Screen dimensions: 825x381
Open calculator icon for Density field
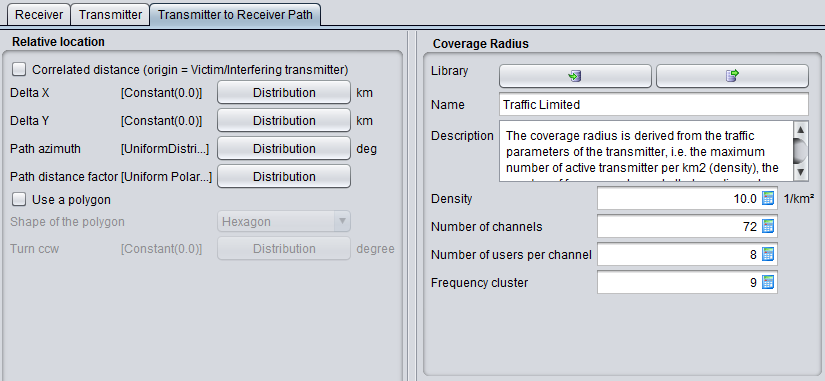coord(768,198)
